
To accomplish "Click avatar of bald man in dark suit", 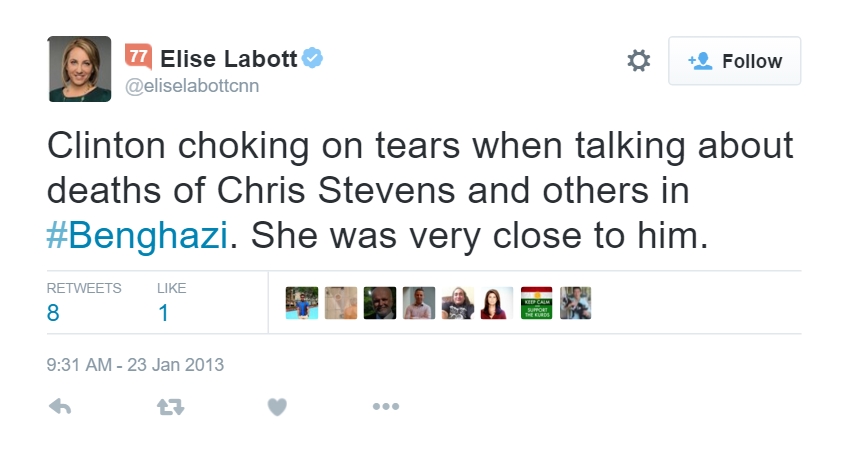I will coord(380,303).
